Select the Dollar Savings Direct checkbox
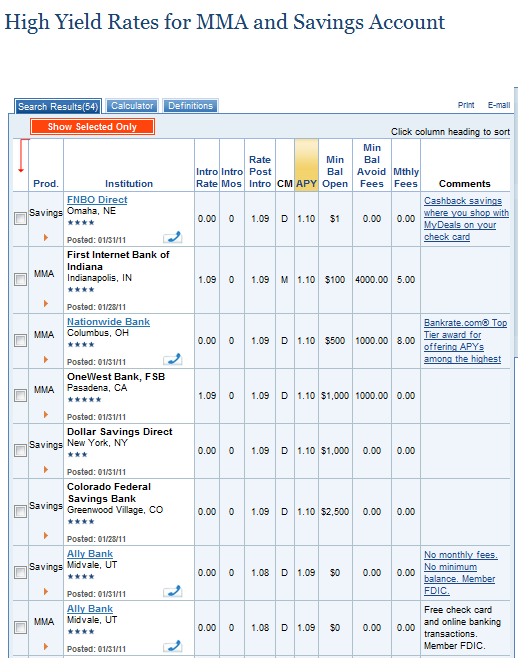This screenshot has height=658, width=518. [x=21, y=450]
